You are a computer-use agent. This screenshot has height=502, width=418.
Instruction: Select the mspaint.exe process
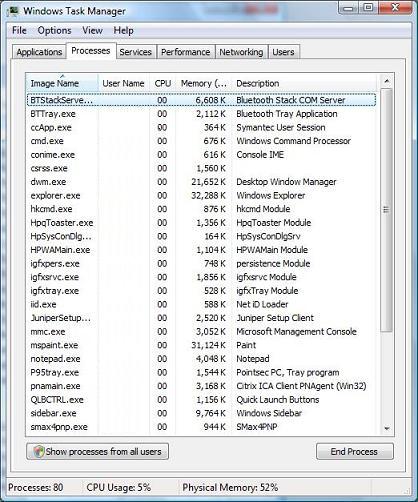pos(201,345)
